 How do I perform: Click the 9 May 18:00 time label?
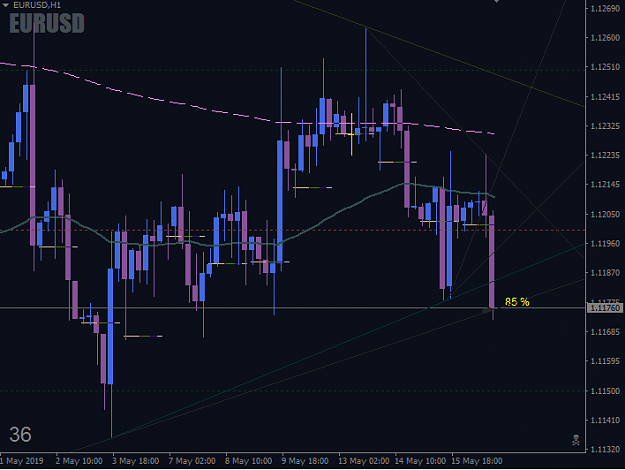(x=305, y=461)
